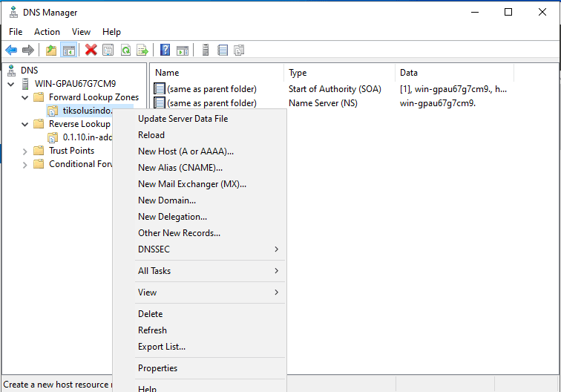The width and height of the screenshot is (561, 392).
Task: Click Properties in the context menu
Action: point(157,368)
